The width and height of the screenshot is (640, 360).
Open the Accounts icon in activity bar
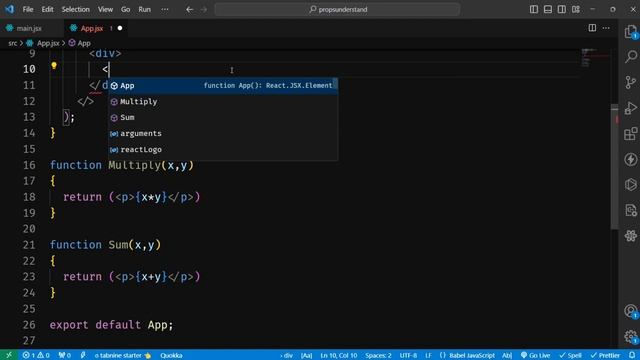tap(631, 311)
